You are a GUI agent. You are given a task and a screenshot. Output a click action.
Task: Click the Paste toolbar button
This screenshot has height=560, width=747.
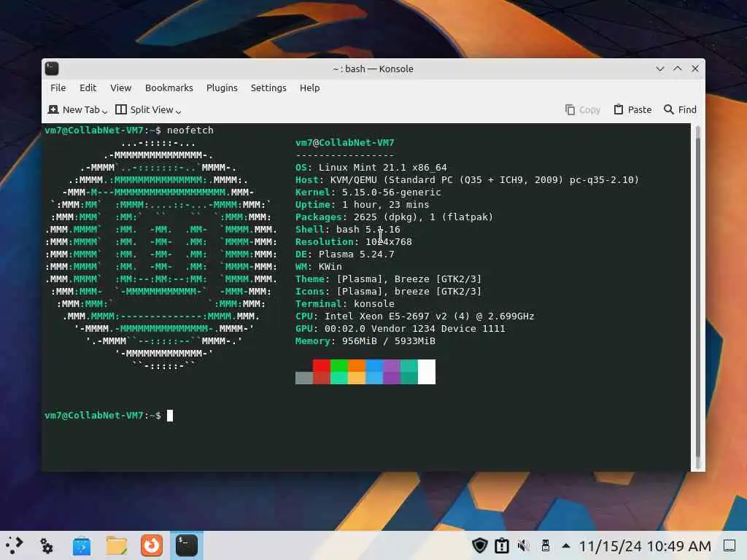[632, 109]
